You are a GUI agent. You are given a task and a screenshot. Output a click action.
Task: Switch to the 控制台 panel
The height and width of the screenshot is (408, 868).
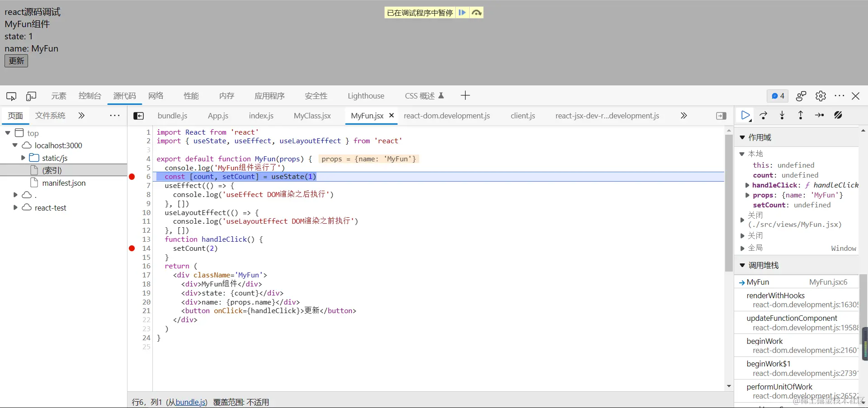pos(90,96)
